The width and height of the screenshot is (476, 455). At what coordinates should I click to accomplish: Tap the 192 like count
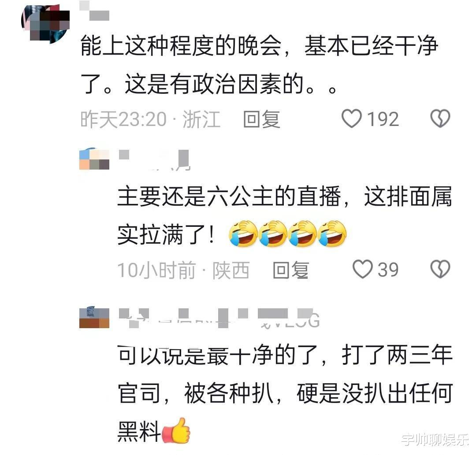(x=383, y=119)
